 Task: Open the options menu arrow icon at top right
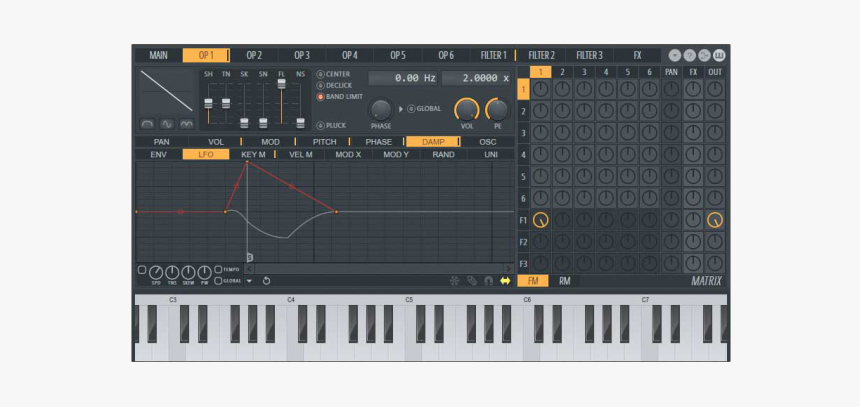coord(675,55)
